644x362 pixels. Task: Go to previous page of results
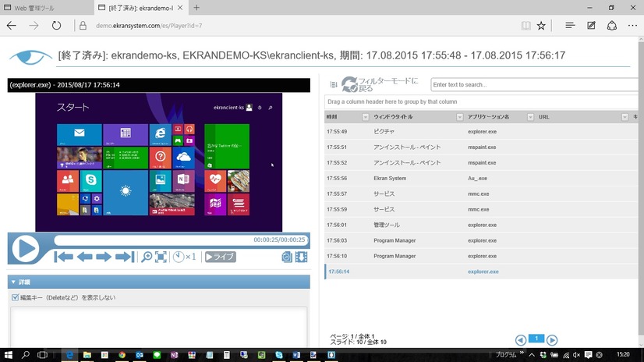(521, 340)
